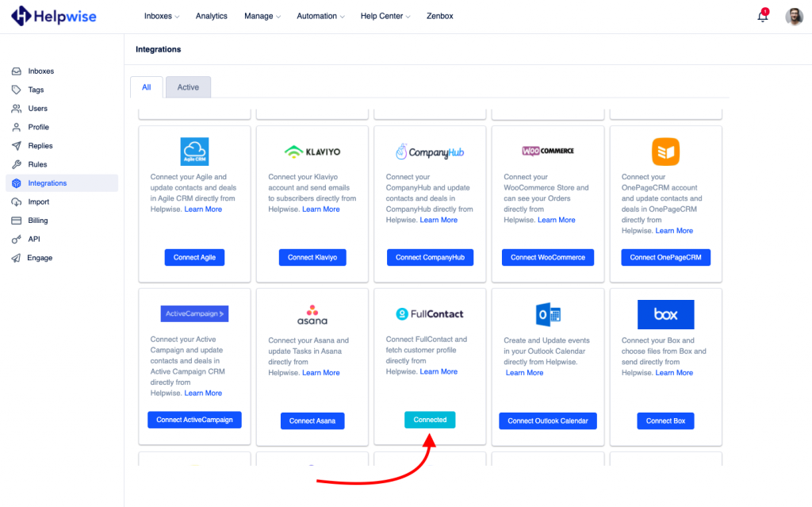The width and height of the screenshot is (812, 507).
Task: Open Learn More link for Asana
Action: pyautogui.click(x=321, y=373)
